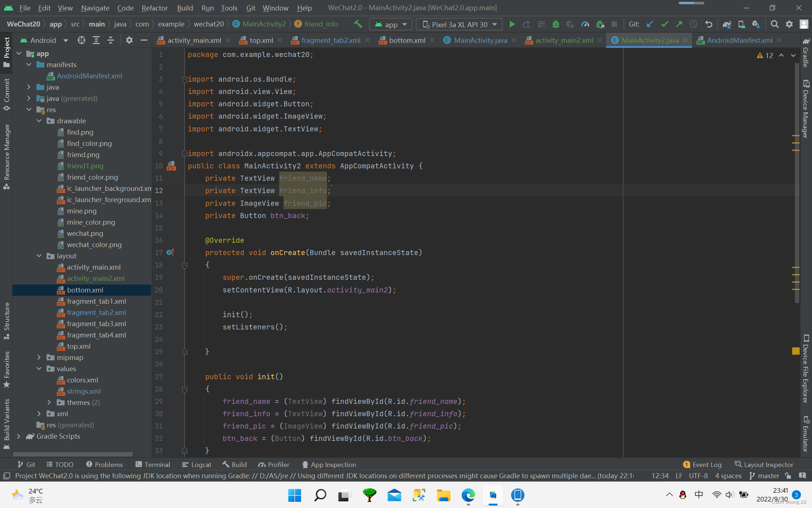Open the app run configuration dropdown

391,24
